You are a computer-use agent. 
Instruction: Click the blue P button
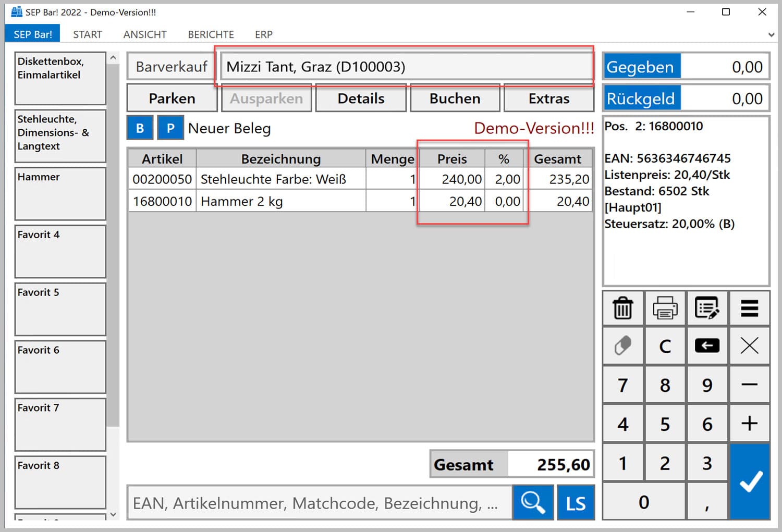[x=170, y=128]
